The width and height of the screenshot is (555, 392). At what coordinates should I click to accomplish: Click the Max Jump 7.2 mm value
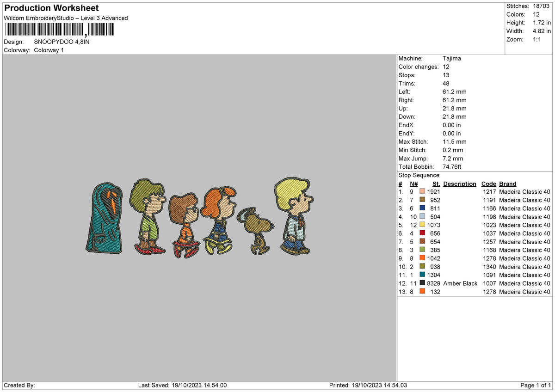click(453, 158)
